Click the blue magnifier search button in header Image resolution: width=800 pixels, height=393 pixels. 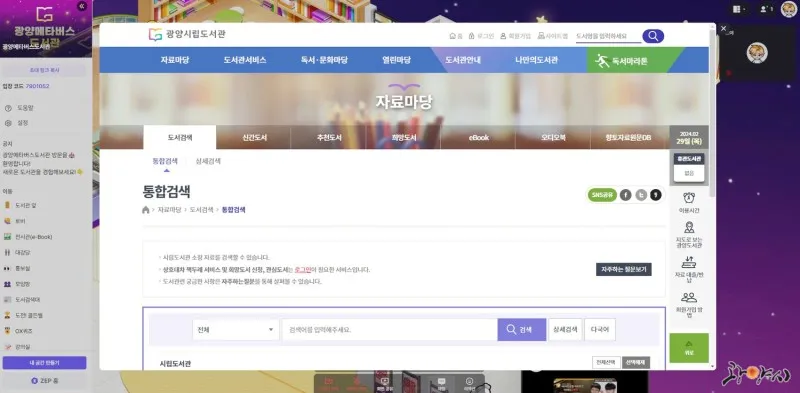(653, 36)
